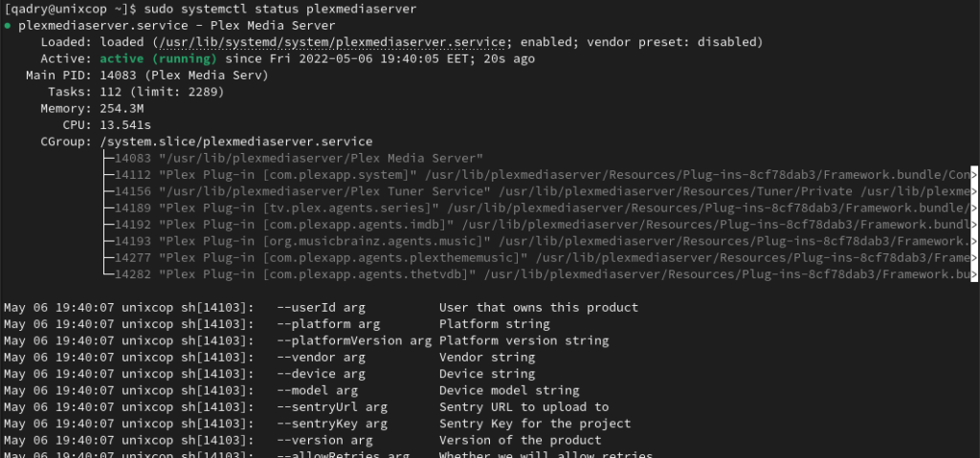Click the "Sentry Key for the project" description

point(535,424)
